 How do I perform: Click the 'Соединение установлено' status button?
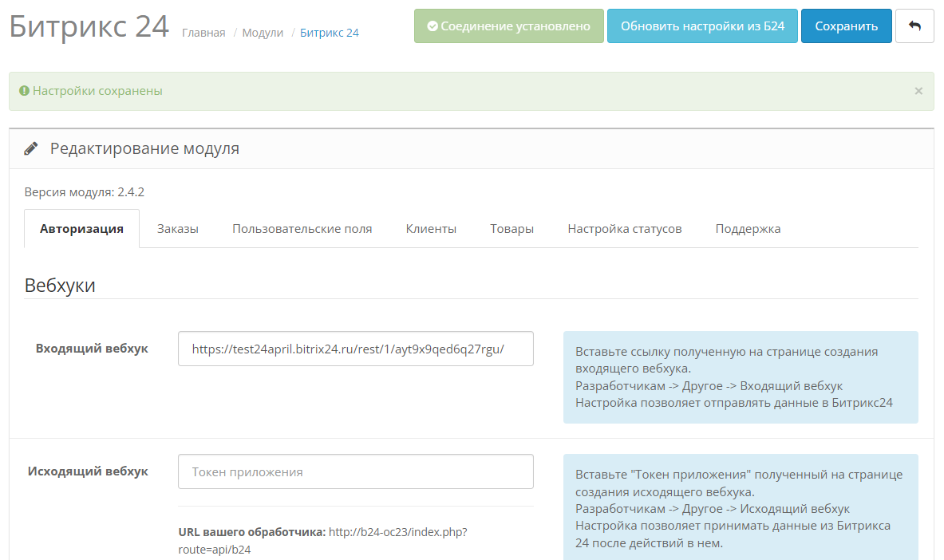click(509, 26)
